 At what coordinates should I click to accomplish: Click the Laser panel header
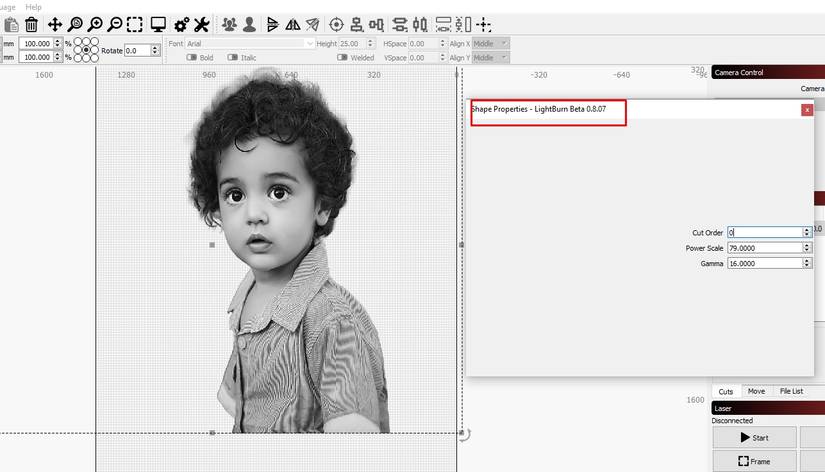click(x=768, y=408)
